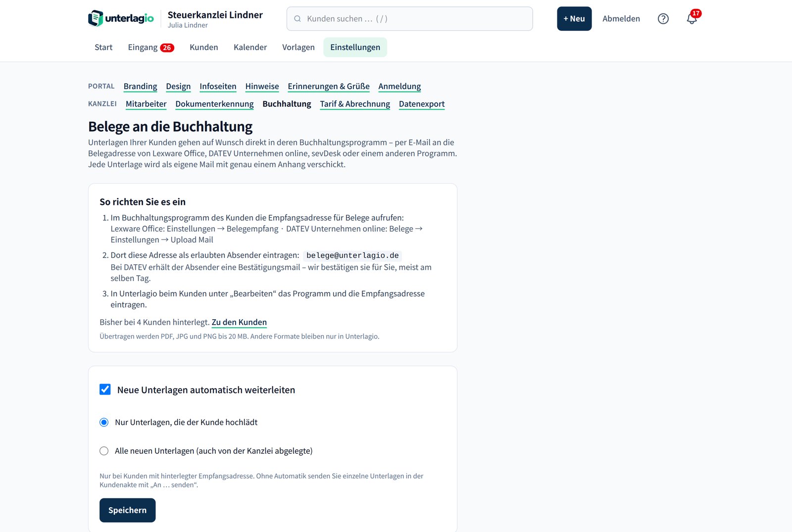Select the Einstellungen tab
The height and width of the screenshot is (532, 792).
pyautogui.click(x=355, y=48)
